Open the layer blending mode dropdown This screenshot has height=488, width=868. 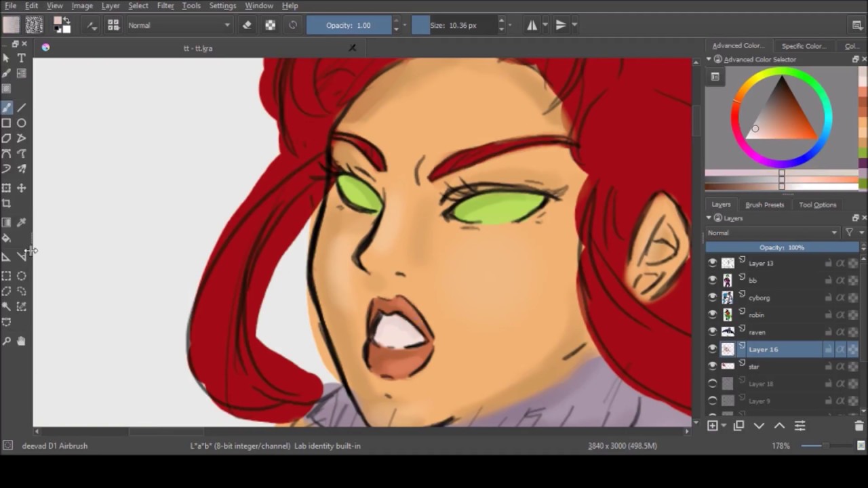pyautogui.click(x=772, y=232)
